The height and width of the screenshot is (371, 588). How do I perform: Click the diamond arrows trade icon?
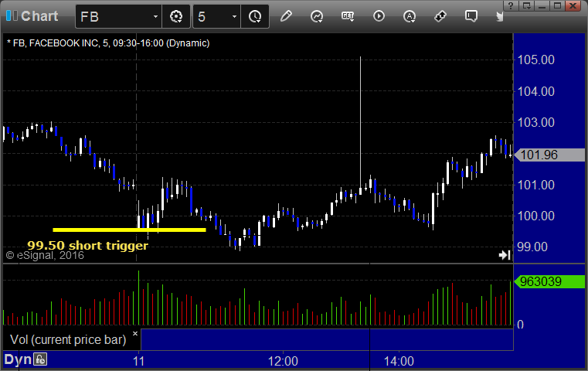440,16
